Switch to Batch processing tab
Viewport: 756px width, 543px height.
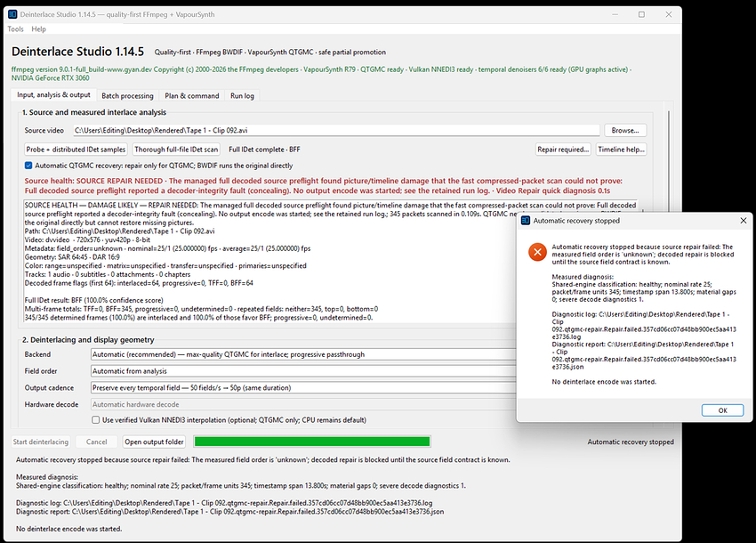pyautogui.click(x=127, y=96)
